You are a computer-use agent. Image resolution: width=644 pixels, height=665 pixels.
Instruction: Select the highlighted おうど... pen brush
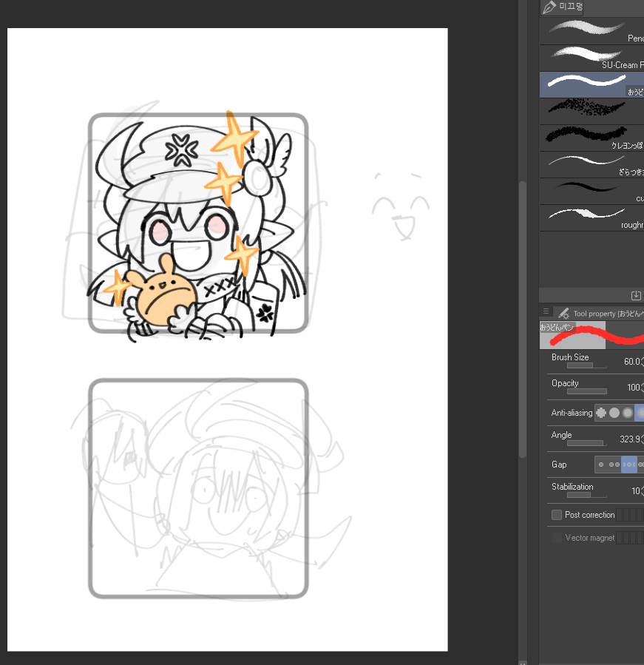(x=592, y=85)
